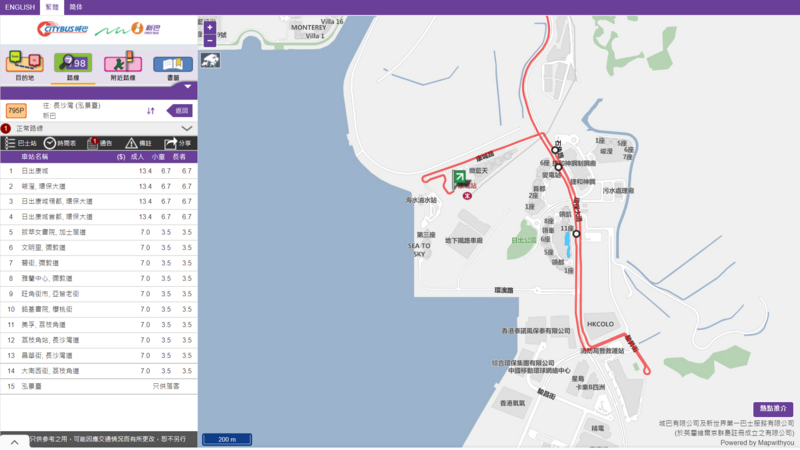Expand the 正常路線 route variant dropdown
Screen dimensions: 800x450
[x=187, y=128]
